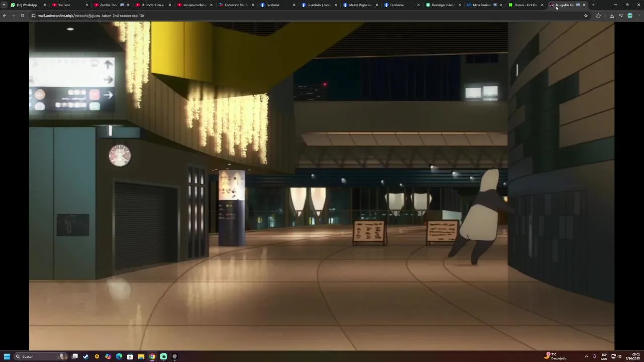644x362 pixels.
Task: Open the Zombie tab
Action: coord(111,5)
